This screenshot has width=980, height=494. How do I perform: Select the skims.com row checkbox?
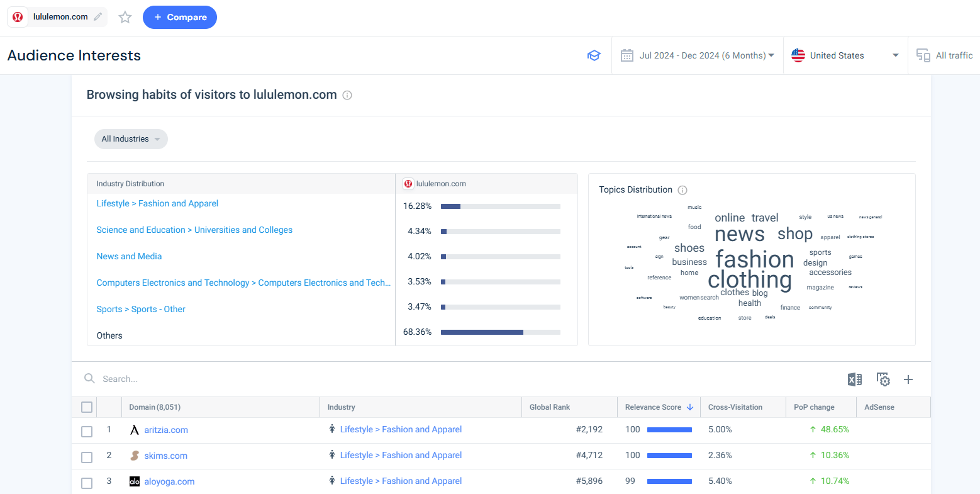[87, 457]
